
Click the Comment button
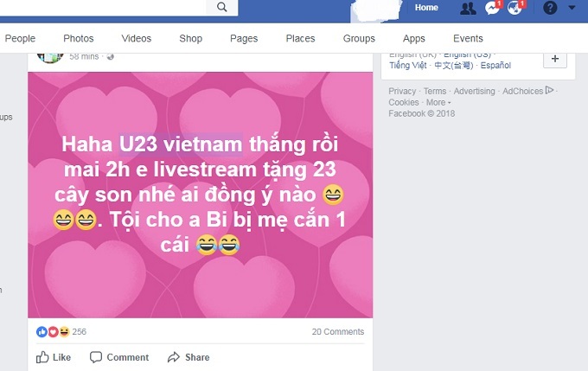click(x=119, y=357)
